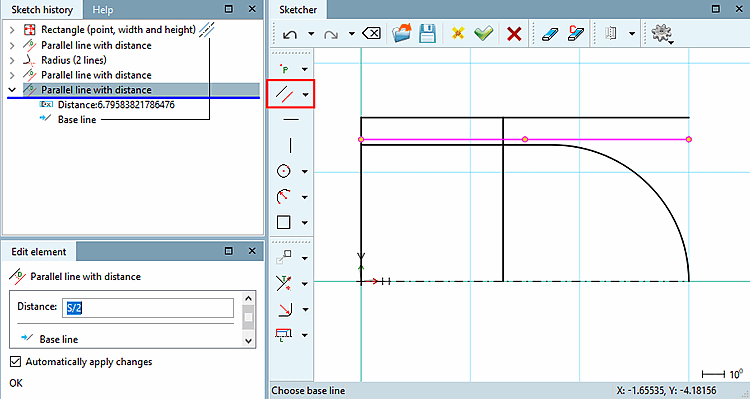
Task: Click the green checkmark accept icon
Action: coord(484,33)
